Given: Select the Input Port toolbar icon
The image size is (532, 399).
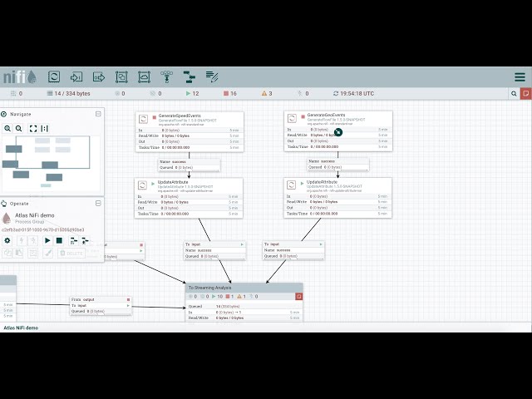Looking at the screenshot, I should point(76,77).
